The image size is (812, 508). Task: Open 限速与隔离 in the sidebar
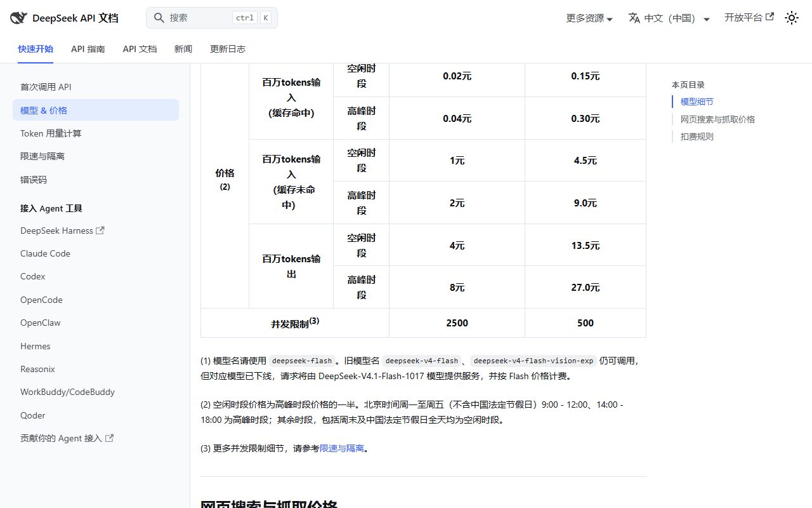96,156
